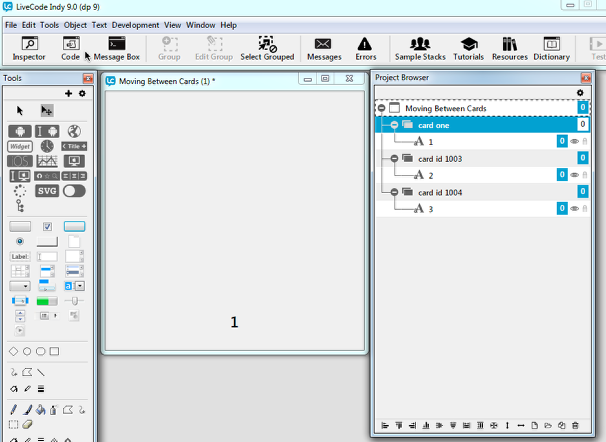606x442 pixels.
Task: Select field 3 in Project Browser
Action: (482, 209)
